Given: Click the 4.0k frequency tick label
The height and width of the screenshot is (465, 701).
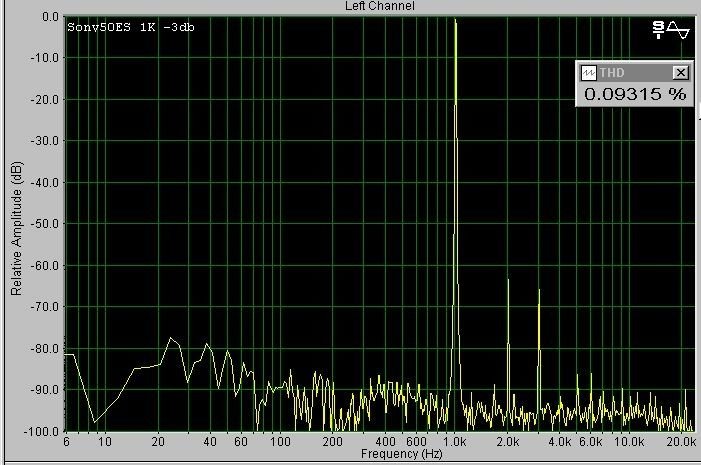Looking at the screenshot, I should [x=560, y=442].
